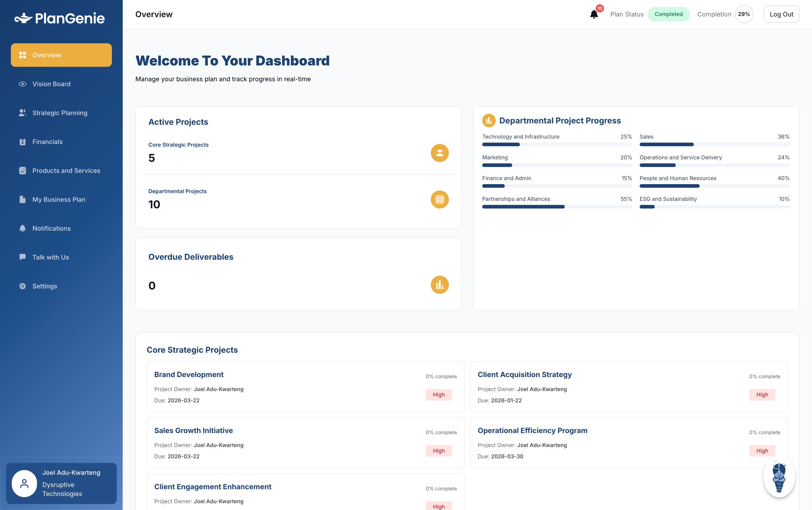Click the Departmental Projects checklist icon
This screenshot has height=510, width=812.
click(440, 200)
